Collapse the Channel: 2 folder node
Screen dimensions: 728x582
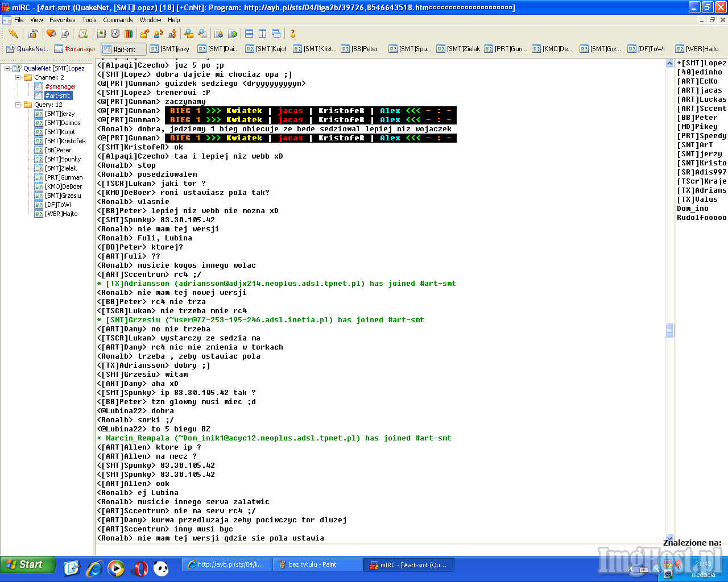tap(18, 77)
